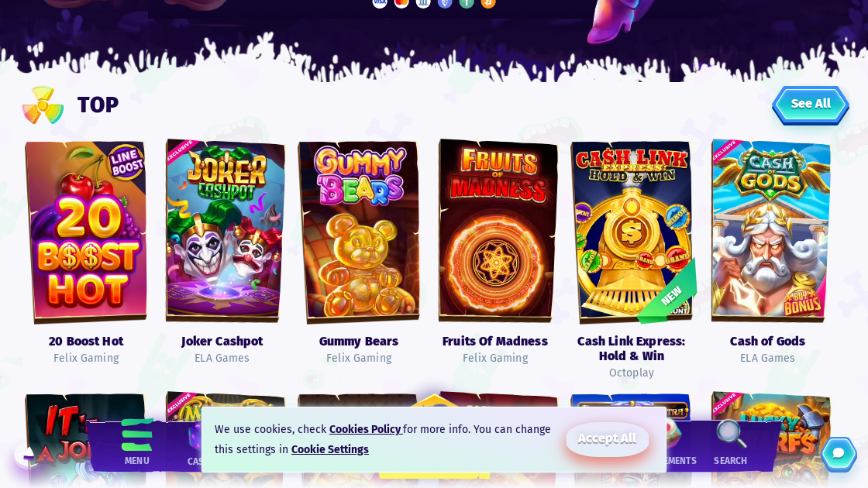This screenshot has width=868, height=488.
Task: Accept all cookies
Action: click(608, 439)
